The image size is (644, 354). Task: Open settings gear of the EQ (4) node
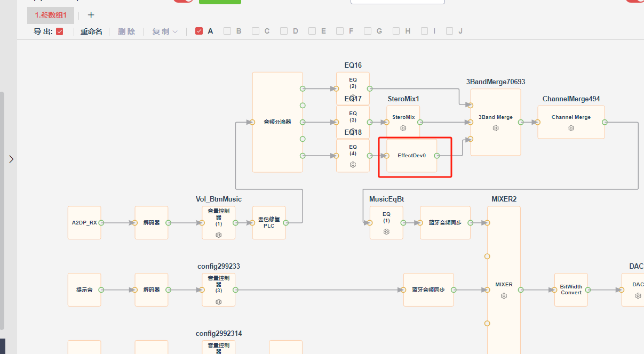[x=353, y=165]
